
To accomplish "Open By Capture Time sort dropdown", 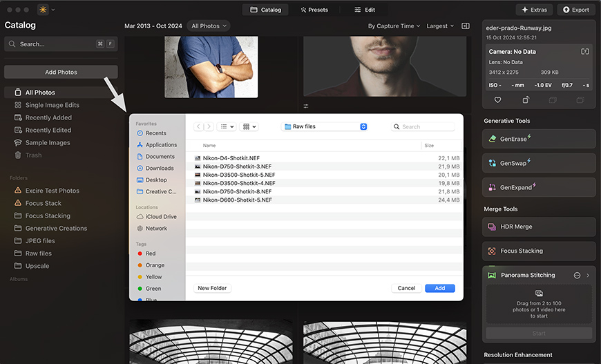I will [394, 26].
